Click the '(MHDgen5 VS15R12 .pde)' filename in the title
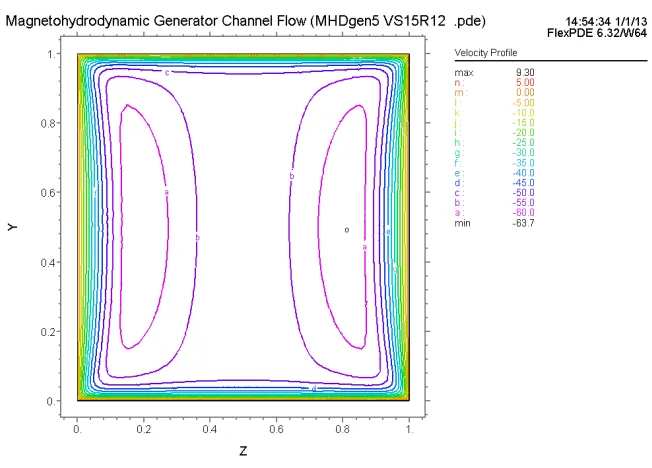The height and width of the screenshot is (468, 652). click(x=398, y=20)
